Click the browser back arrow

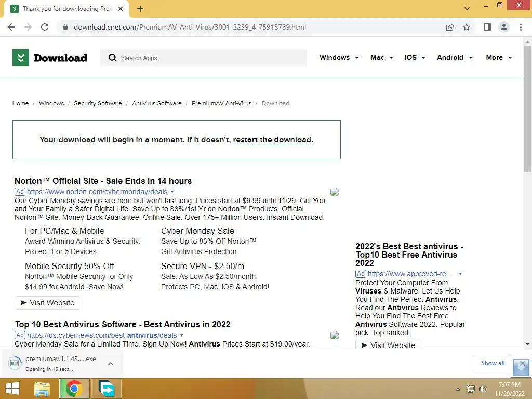[11, 27]
